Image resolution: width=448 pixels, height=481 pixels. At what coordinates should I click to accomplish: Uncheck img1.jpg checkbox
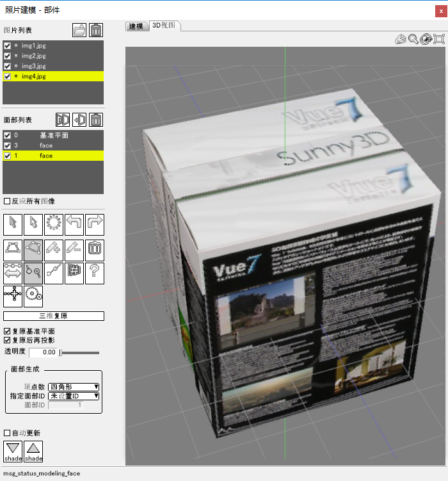click(7, 45)
